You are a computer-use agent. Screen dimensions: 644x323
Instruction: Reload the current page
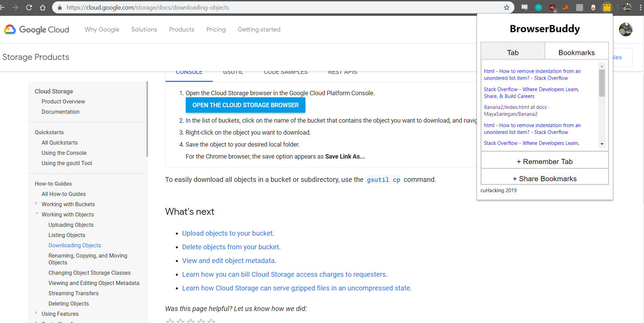pyautogui.click(x=29, y=7)
